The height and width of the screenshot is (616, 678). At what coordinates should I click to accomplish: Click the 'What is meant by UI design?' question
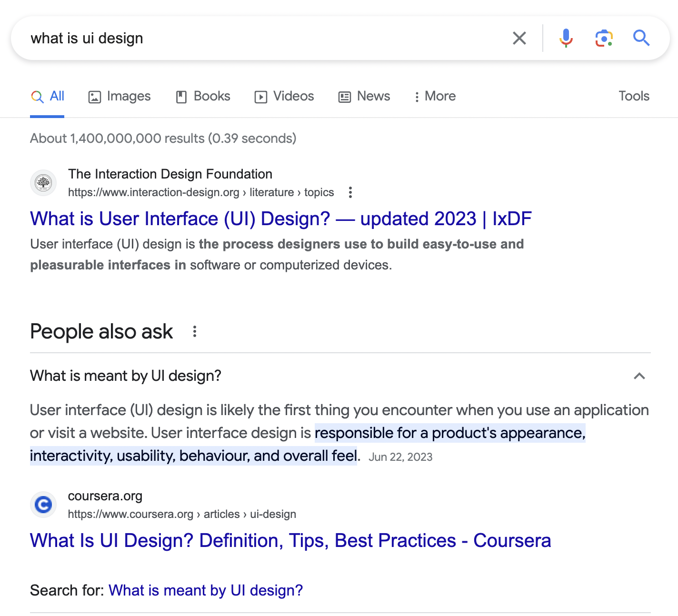tap(126, 376)
